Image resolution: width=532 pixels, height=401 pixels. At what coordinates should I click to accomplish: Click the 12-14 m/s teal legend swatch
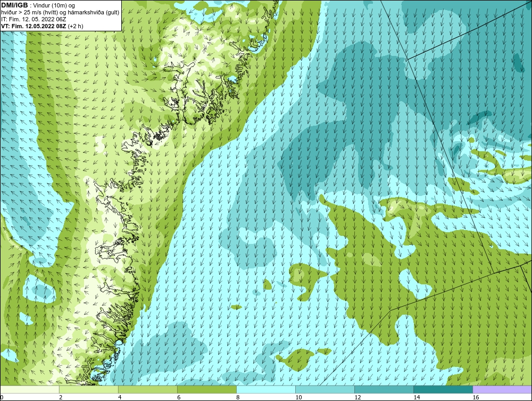point(384,389)
